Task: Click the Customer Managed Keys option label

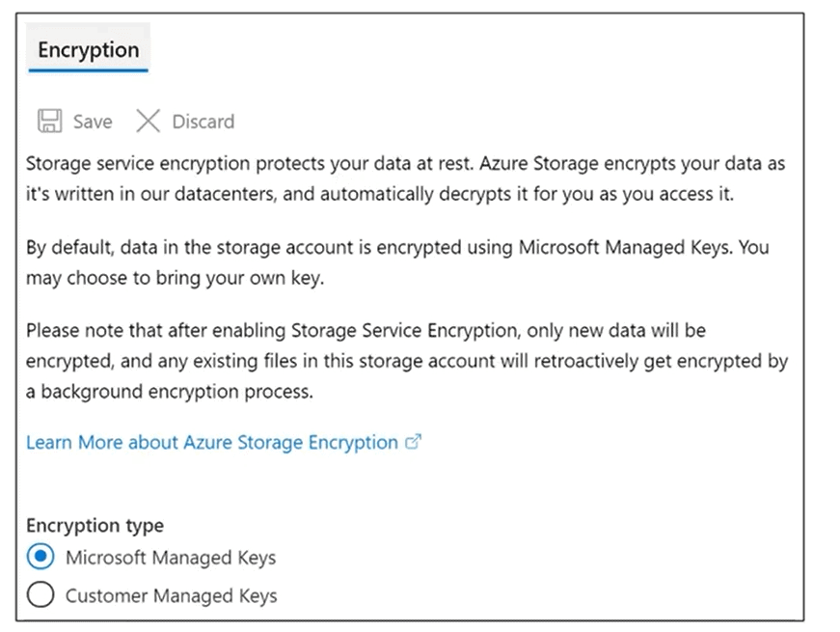Action: point(171,596)
